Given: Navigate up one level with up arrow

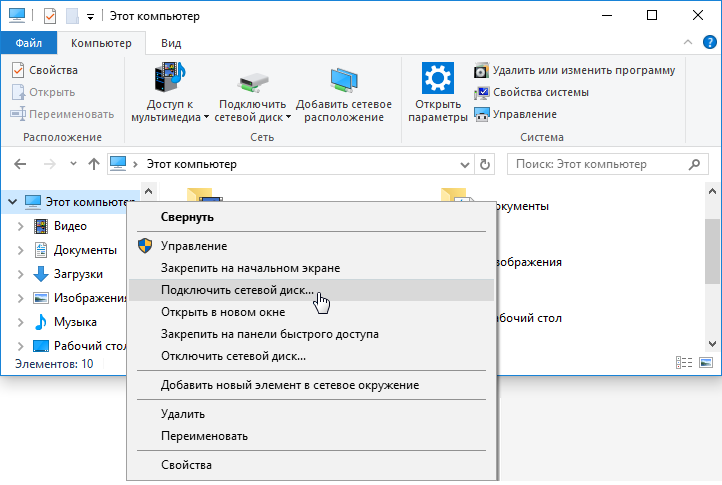Looking at the screenshot, I should coord(93,163).
